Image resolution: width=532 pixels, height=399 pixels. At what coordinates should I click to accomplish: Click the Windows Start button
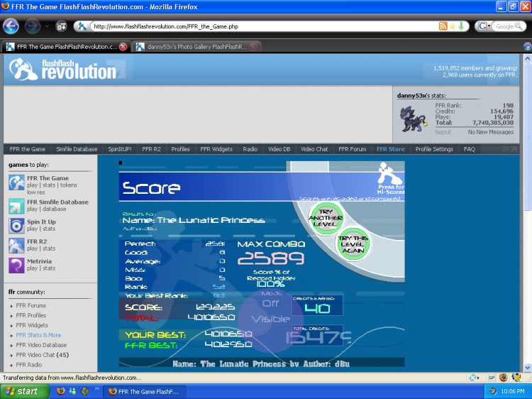(23, 391)
